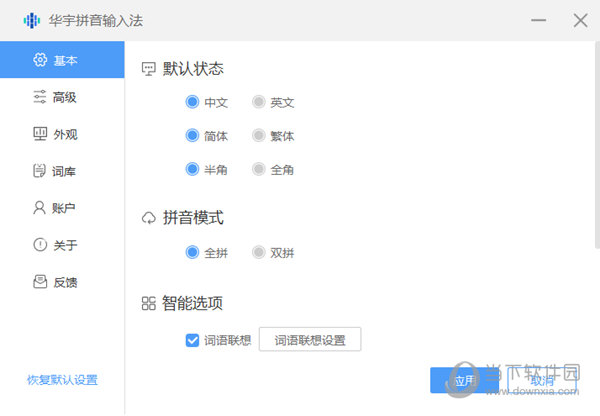Open the 外观 appearance tab
600x416 pixels.
pyautogui.click(x=62, y=134)
